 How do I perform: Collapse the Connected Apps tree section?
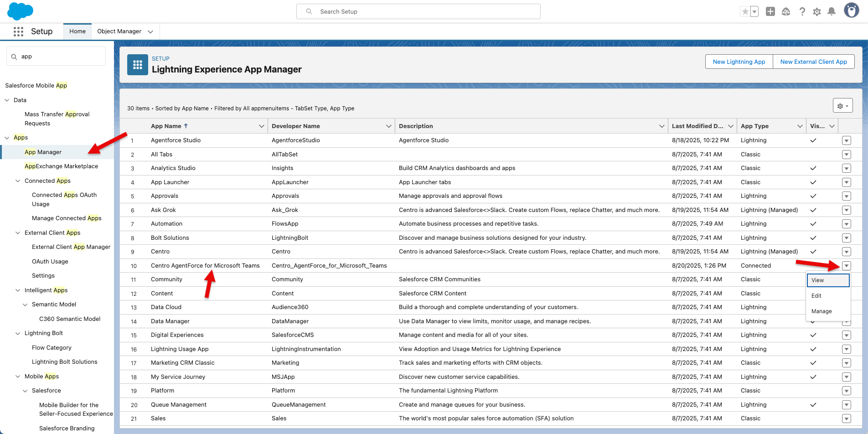(18, 181)
